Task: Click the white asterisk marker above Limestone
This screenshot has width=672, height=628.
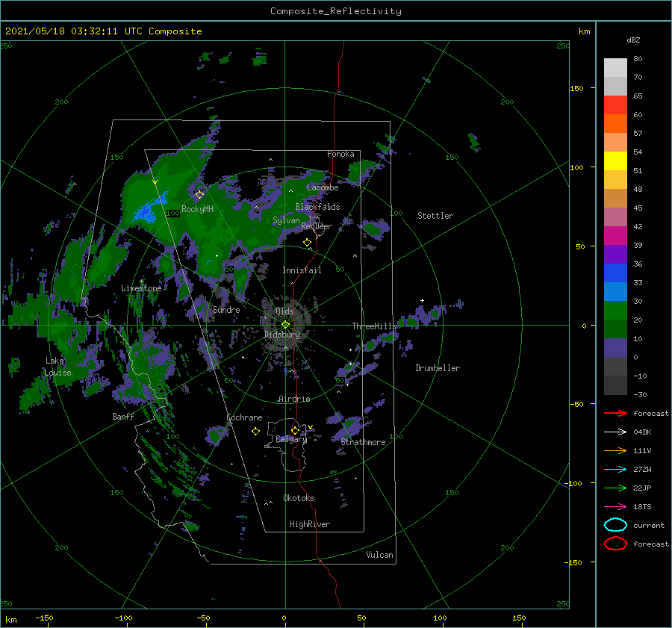Action: 141,282
